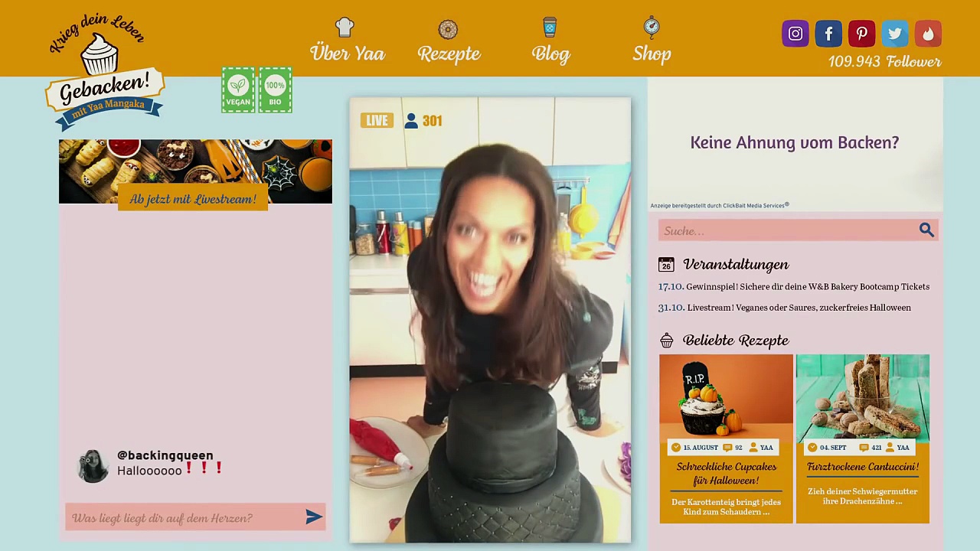This screenshot has height=551, width=980.
Task: Open the Halloween Livestream event link
Action: [x=784, y=307]
